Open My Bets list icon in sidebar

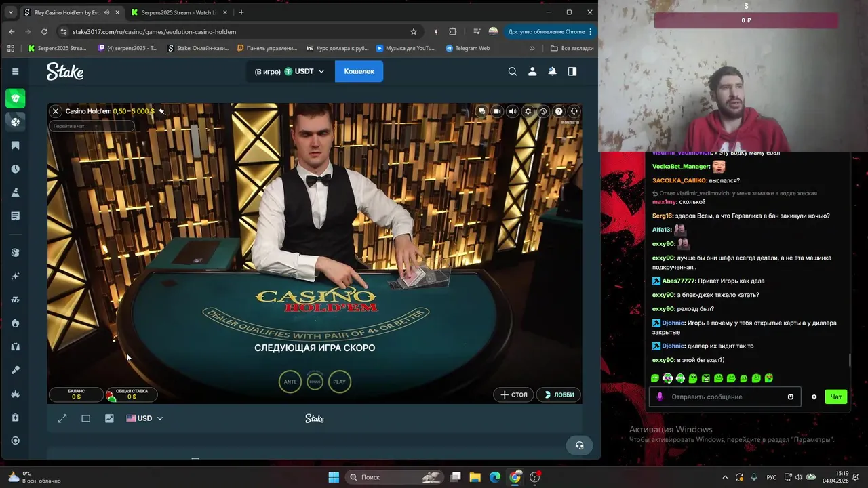(15, 216)
